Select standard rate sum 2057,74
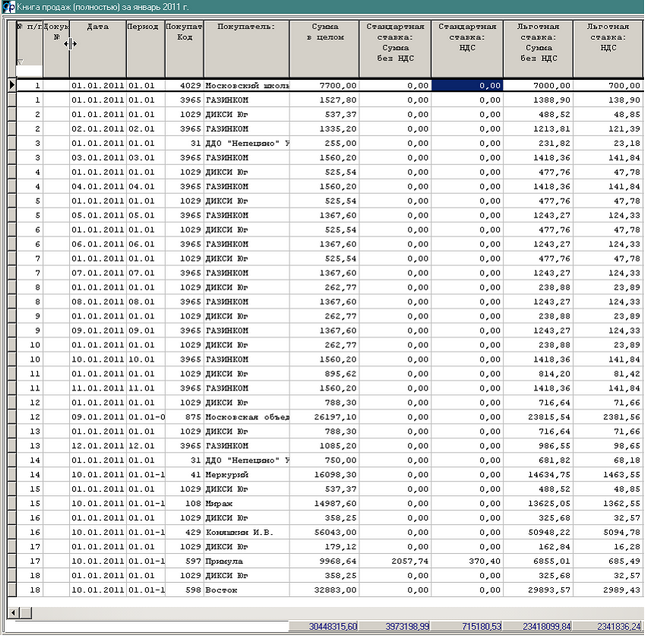Screen dimensions: 645x636 pyautogui.click(x=395, y=561)
